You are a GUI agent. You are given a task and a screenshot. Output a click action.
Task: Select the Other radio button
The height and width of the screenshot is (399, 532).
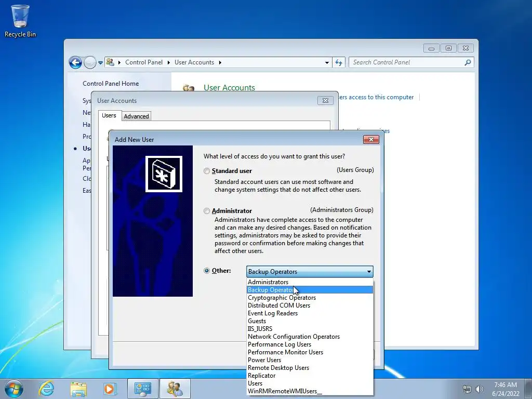click(207, 271)
